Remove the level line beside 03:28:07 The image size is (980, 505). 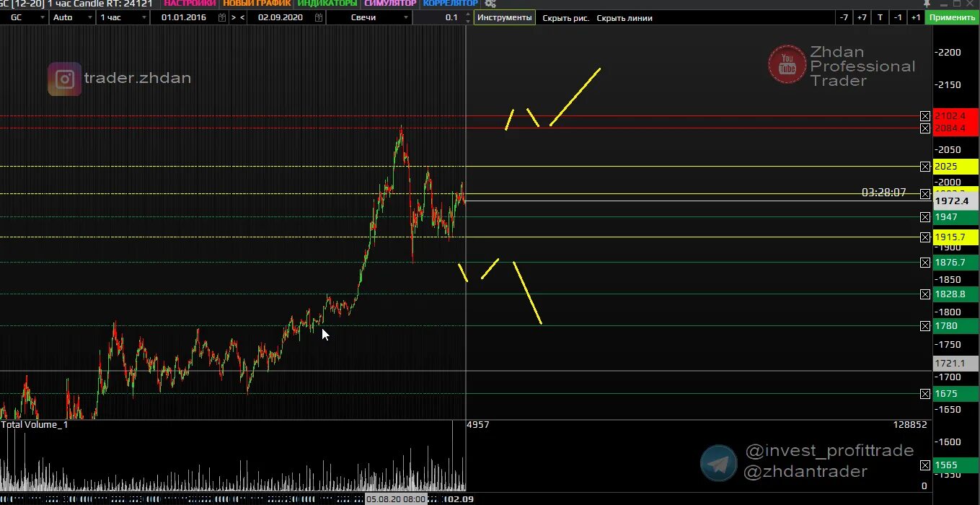[925, 193]
